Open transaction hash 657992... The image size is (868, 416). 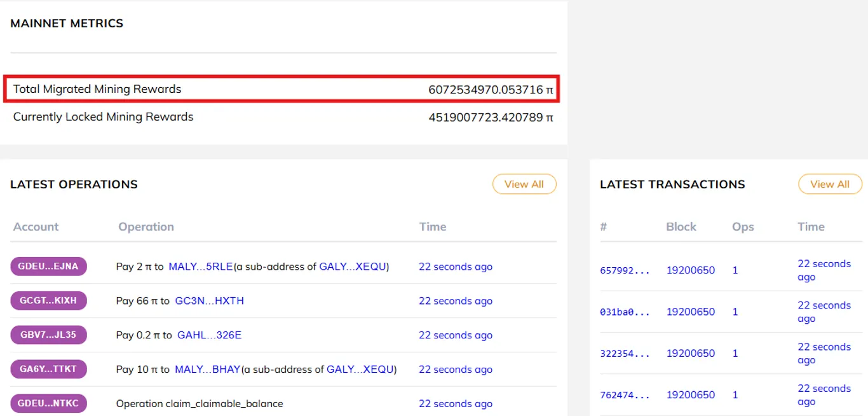tap(625, 270)
